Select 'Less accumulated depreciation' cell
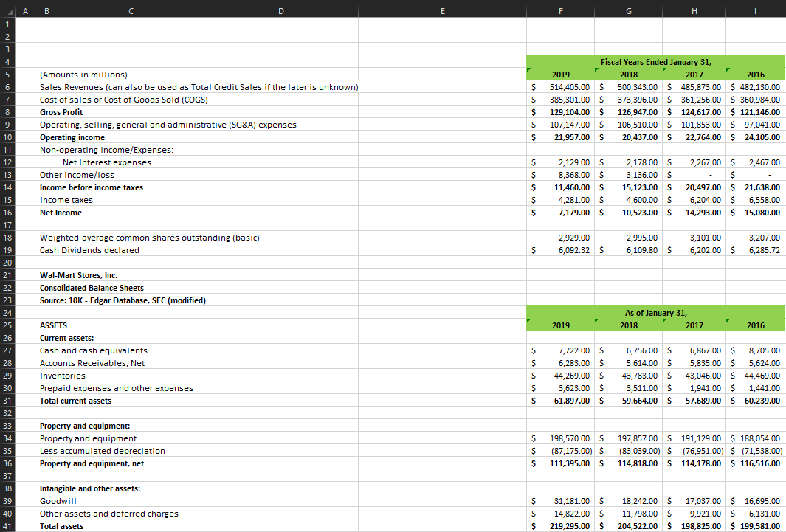 point(103,450)
